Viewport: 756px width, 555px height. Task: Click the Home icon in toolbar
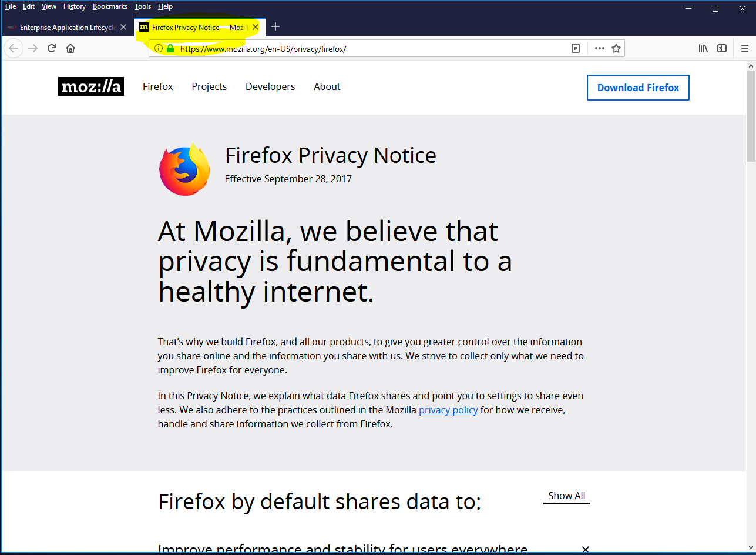click(x=70, y=48)
